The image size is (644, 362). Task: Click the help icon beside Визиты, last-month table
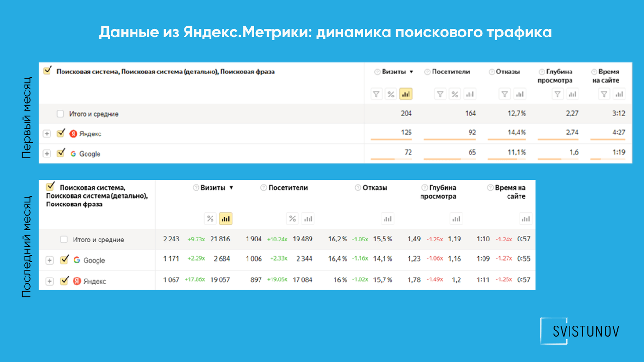tap(196, 188)
